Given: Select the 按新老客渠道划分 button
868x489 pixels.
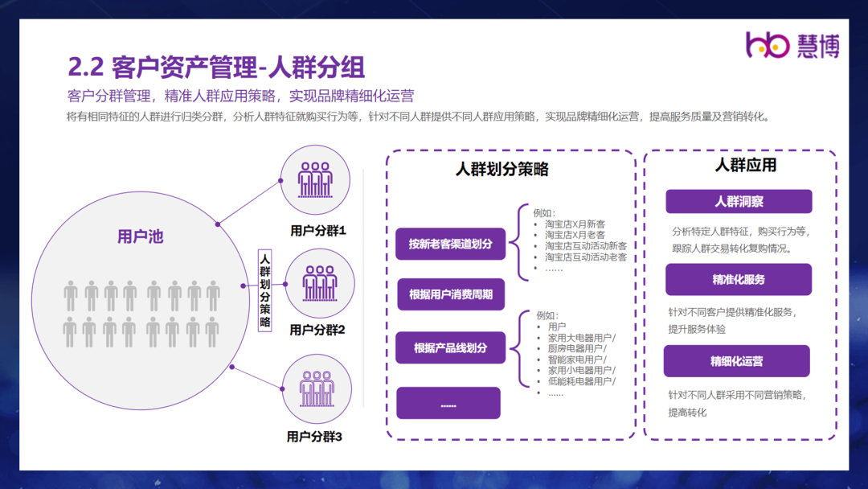Looking at the screenshot, I should 450,244.
